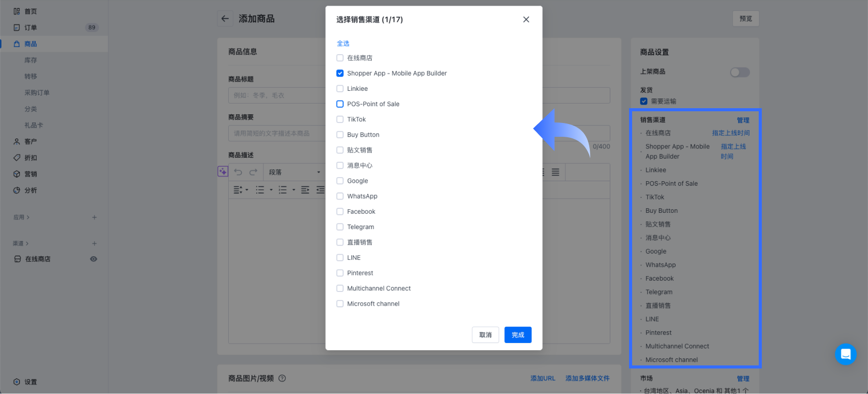868x394 pixels.
Task: Close the sales channel dialog
Action: coord(526,19)
